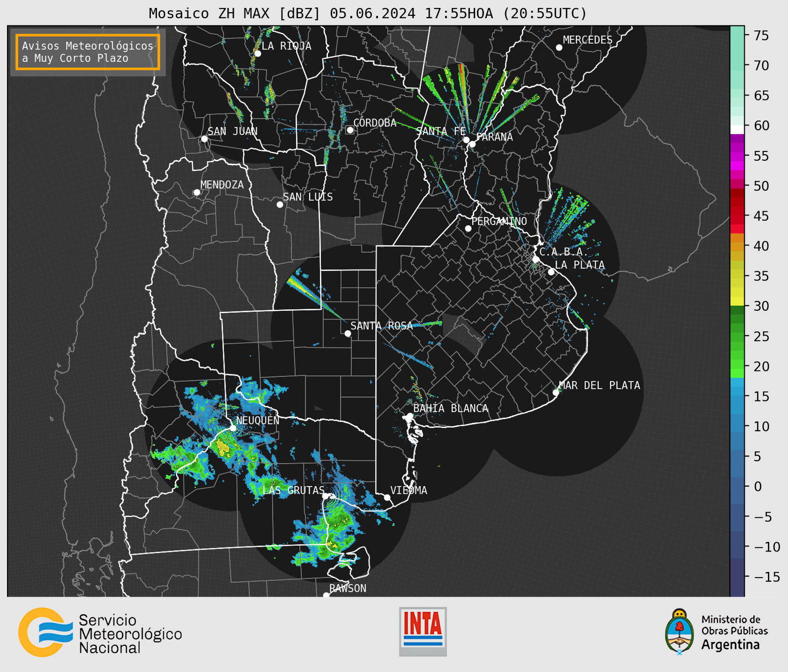This screenshot has height=672, width=788.
Task: Click the NEUQUÉN map label
Action: pos(258,420)
